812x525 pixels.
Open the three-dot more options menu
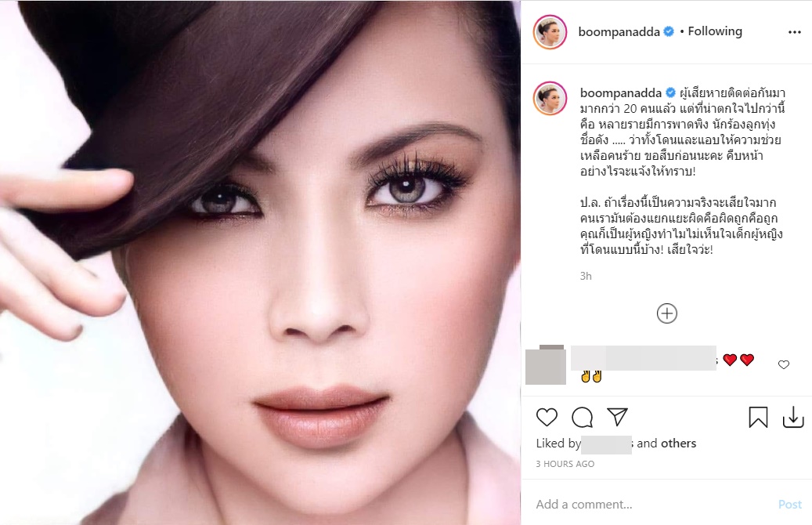[x=795, y=32]
